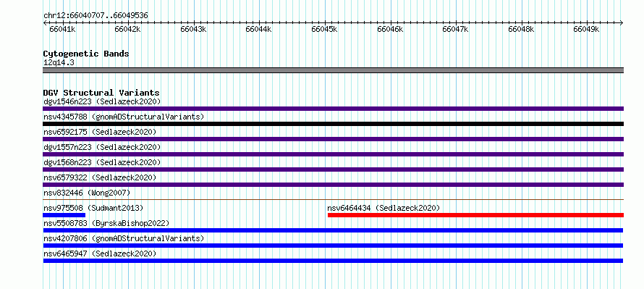644x289 pixels.
Task: Click the 66043k ruler position
Action: point(193,29)
